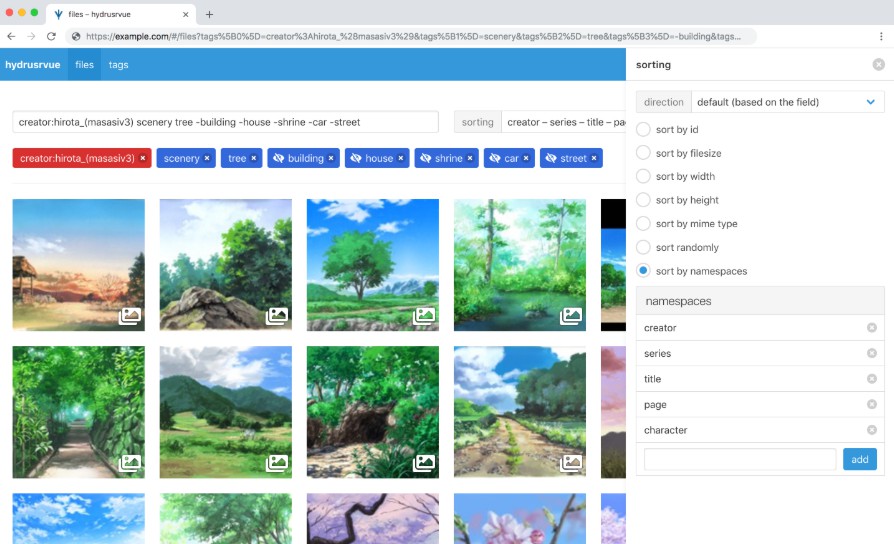Remove the series namespace entry
This screenshot has width=894, height=544.
tap(871, 353)
